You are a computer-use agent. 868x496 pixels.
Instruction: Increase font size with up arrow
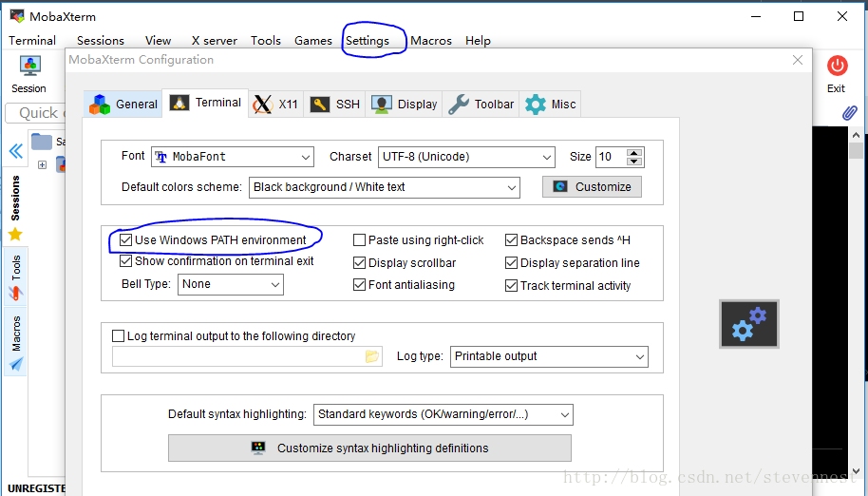point(634,153)
